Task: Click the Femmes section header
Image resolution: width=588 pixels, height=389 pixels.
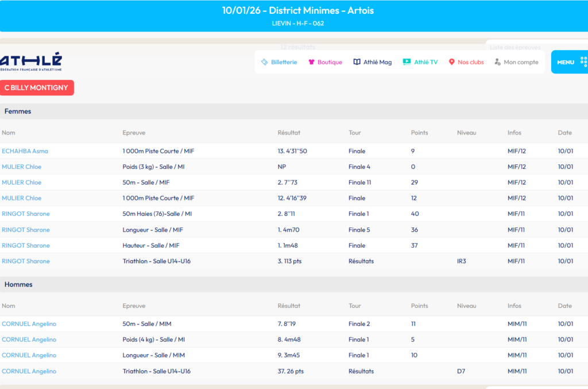Action: pyautogui.click(x=18, y=111)
